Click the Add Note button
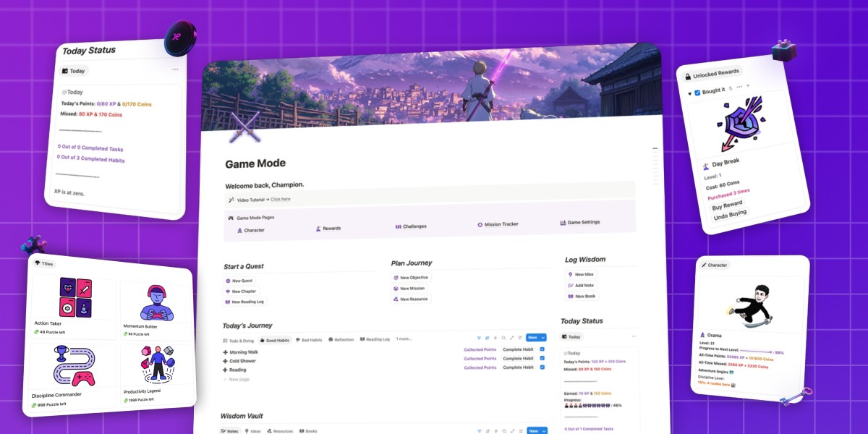868x434 pixels. click(580, 285)
